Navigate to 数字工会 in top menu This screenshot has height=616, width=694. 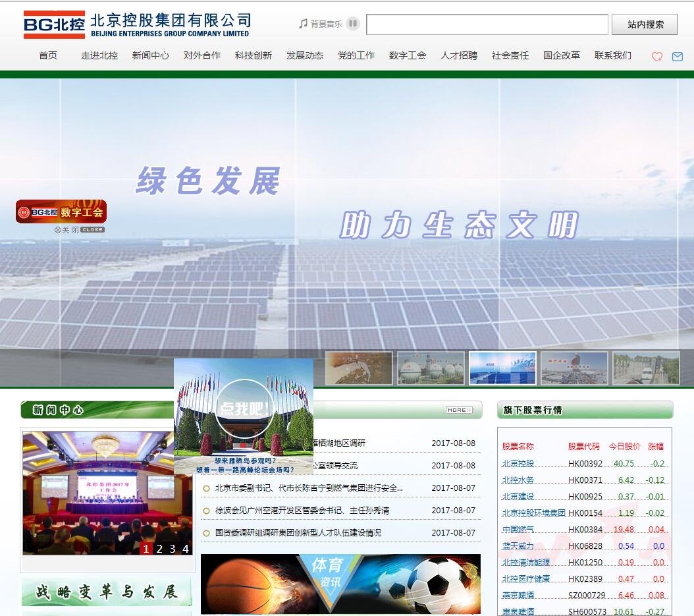click(407, 55)
